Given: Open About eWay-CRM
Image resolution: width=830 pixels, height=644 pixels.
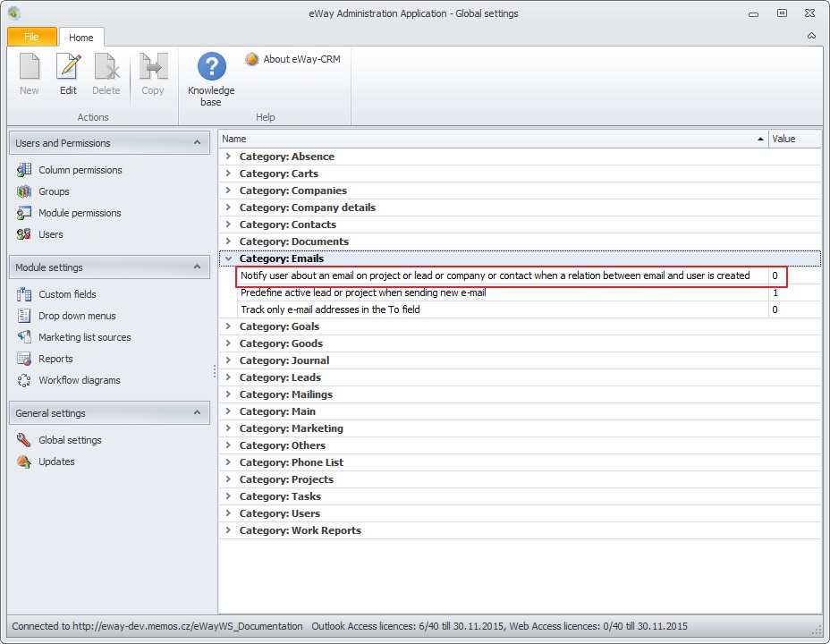Looking at the screenshot, I should coord(292,59).
